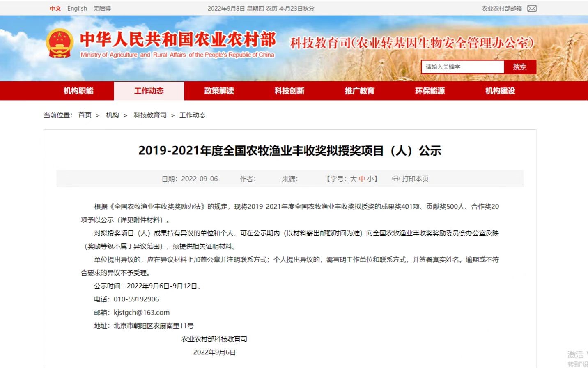Open the 政策解读 menu item

pyautogui.click(x=219, y=91)
